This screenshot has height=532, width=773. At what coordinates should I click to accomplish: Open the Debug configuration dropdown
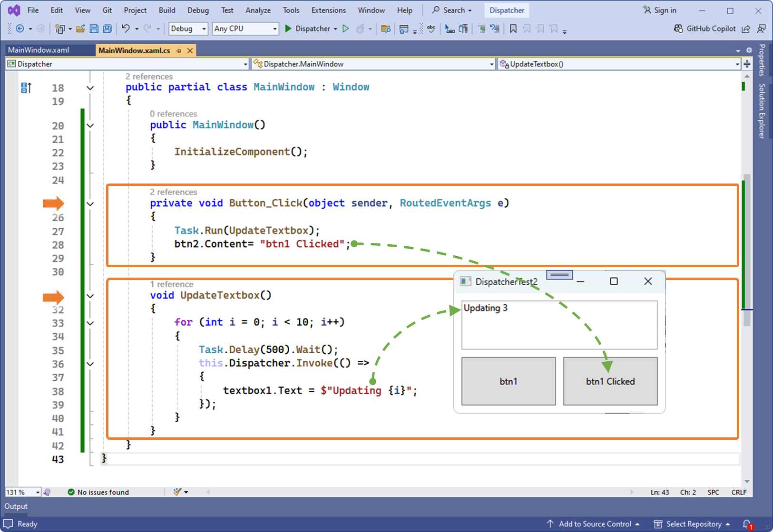click(188, 29)
